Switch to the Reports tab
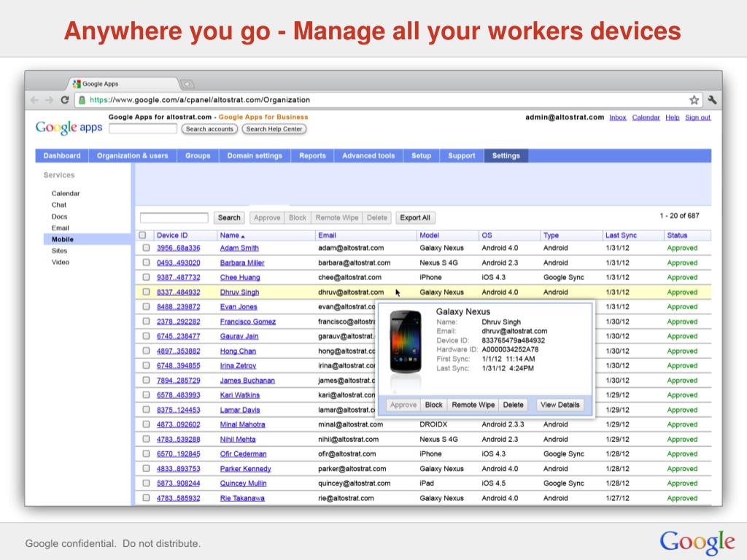The image size is (747, 560). (x=312, y=156)
